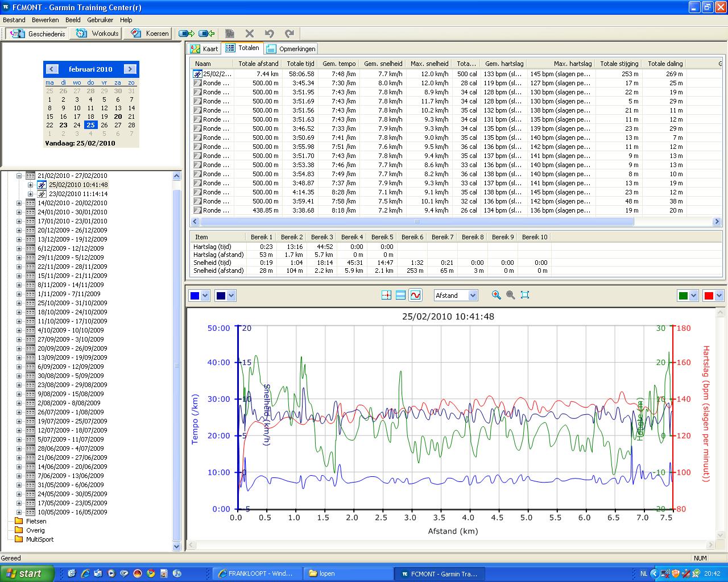Select day 23 in February calendar
The height and width of the screenshot is (582, 728).
(63, 125)
